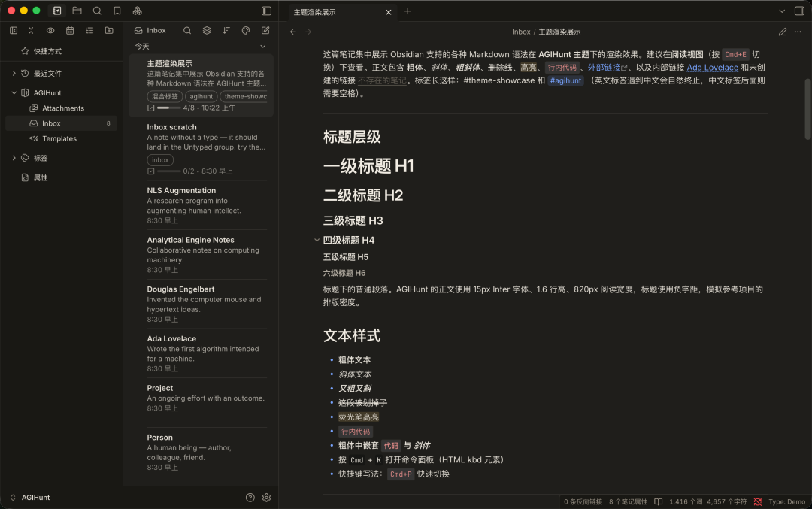Expand the 标签 section
This screenshot has height=509, width=812.
[14, 158]
